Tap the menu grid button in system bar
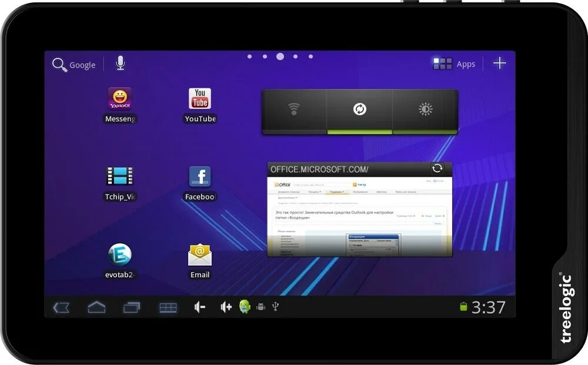This screenshot has width=588, height=365. 168,307
